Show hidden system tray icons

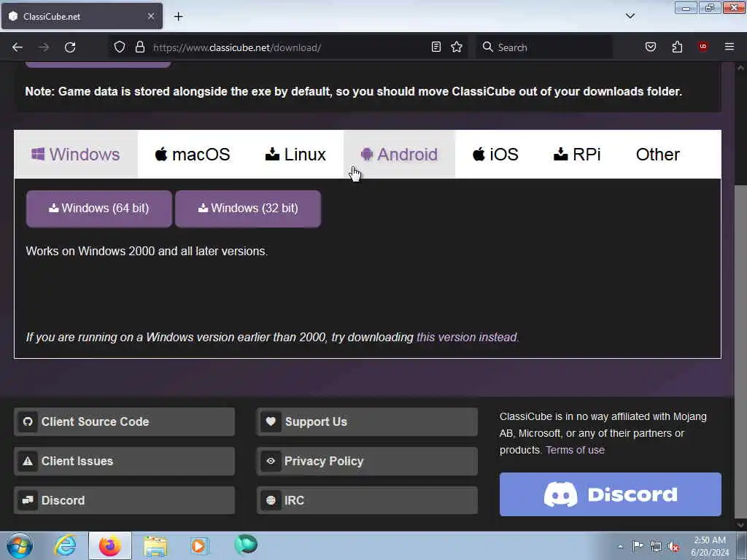(620, 546)
